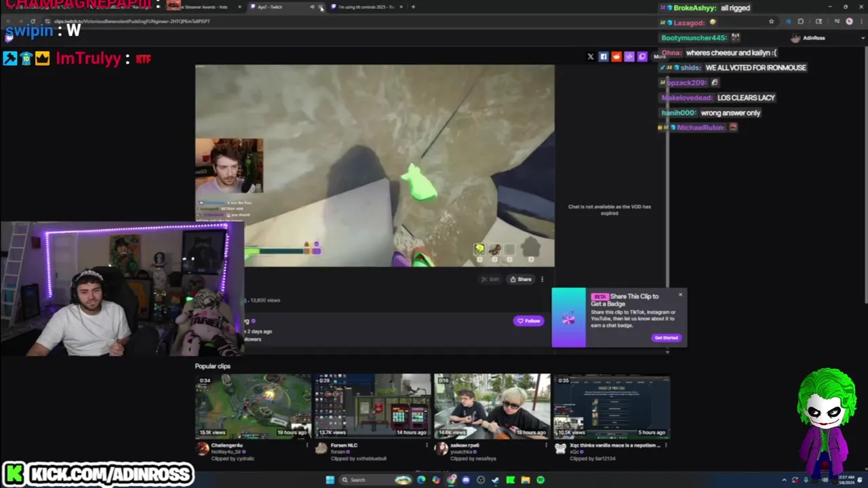Screen dimensions: 868x488
Task: Click 'Clipped by cydralic' text
Action: point(233,459)
